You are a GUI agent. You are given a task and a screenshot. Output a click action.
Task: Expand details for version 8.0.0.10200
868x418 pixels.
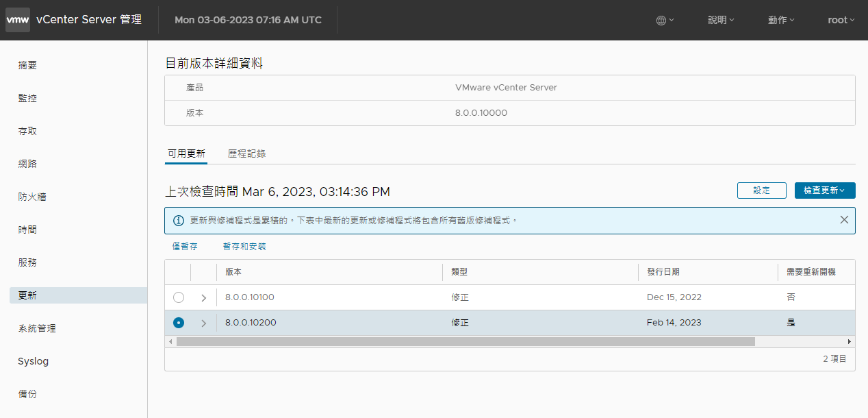[203, 323]
